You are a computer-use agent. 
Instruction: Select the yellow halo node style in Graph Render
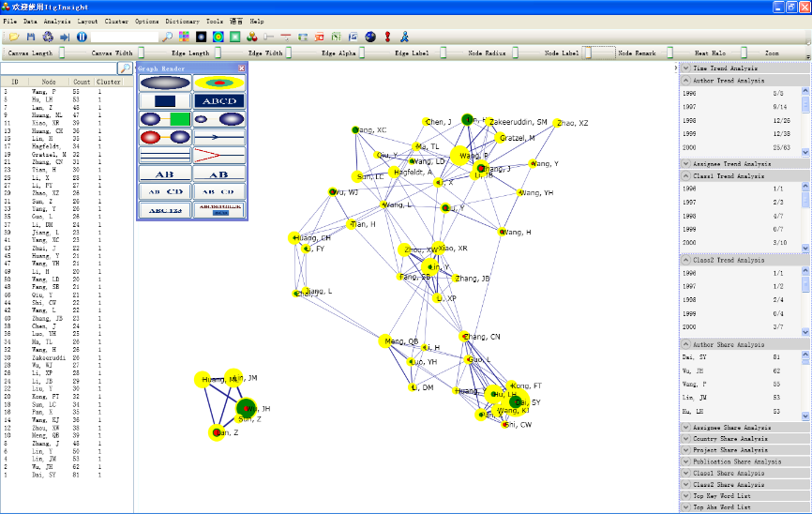tap(219, 83)
